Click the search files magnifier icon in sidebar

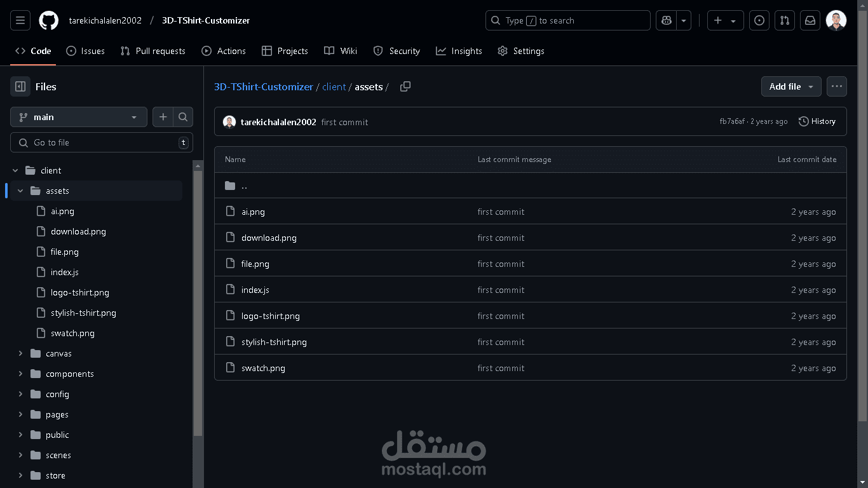183,117
